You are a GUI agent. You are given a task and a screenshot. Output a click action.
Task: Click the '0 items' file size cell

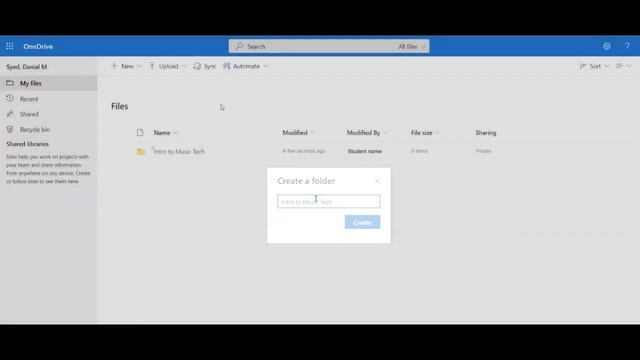(x=420, y=151)
